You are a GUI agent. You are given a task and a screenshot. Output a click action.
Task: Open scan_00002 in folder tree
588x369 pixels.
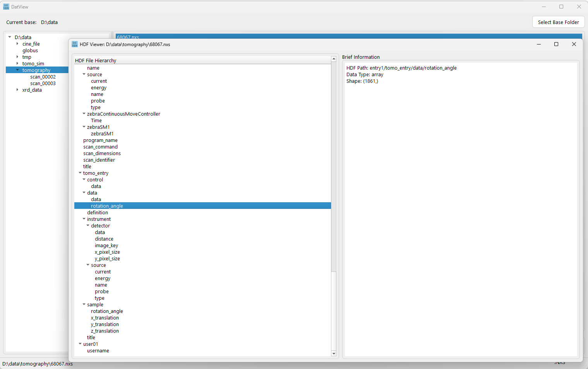click(43, 77)
